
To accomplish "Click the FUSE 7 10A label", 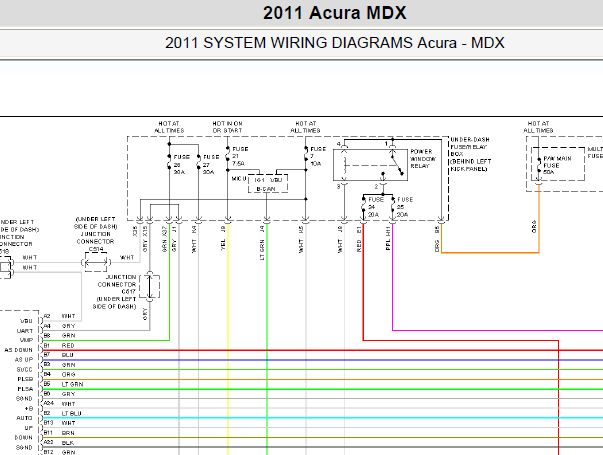I will 318,156.
